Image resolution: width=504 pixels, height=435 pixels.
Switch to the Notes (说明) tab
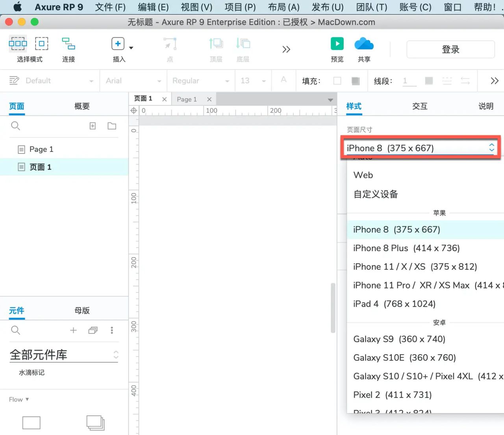pyautogui.click(x=486, y=106)
